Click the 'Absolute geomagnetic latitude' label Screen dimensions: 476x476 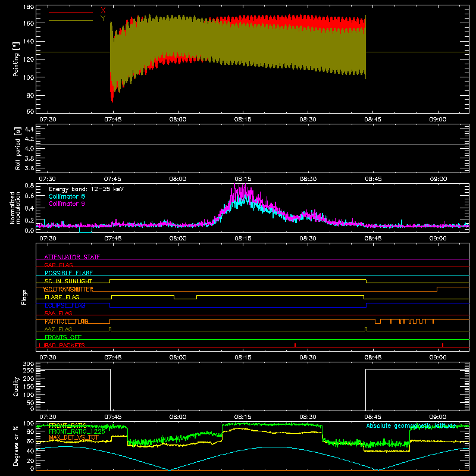coord(411,426)
